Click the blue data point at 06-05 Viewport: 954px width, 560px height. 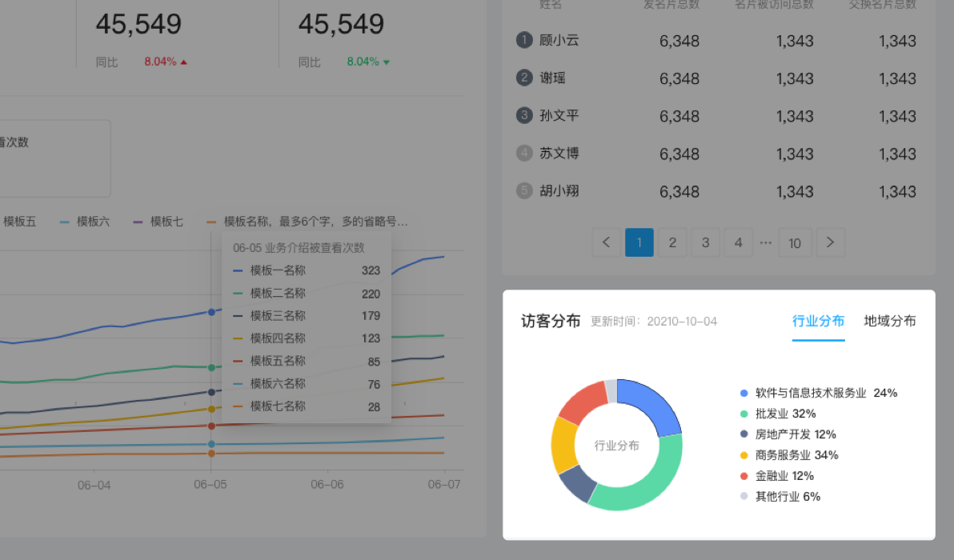pyautogui.click(x=212, y=312)
